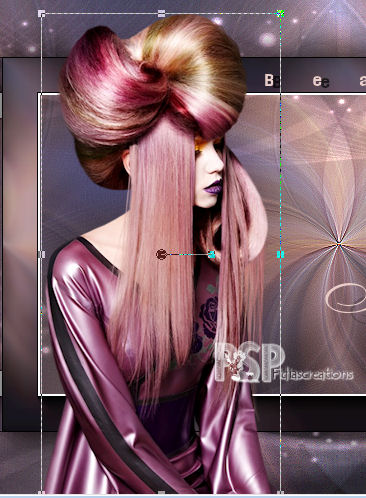Viewport: 366px width, 498px height.
Task: Click the circular rotation pivot point
Action: pyautogui.click(x=161, y=254)
